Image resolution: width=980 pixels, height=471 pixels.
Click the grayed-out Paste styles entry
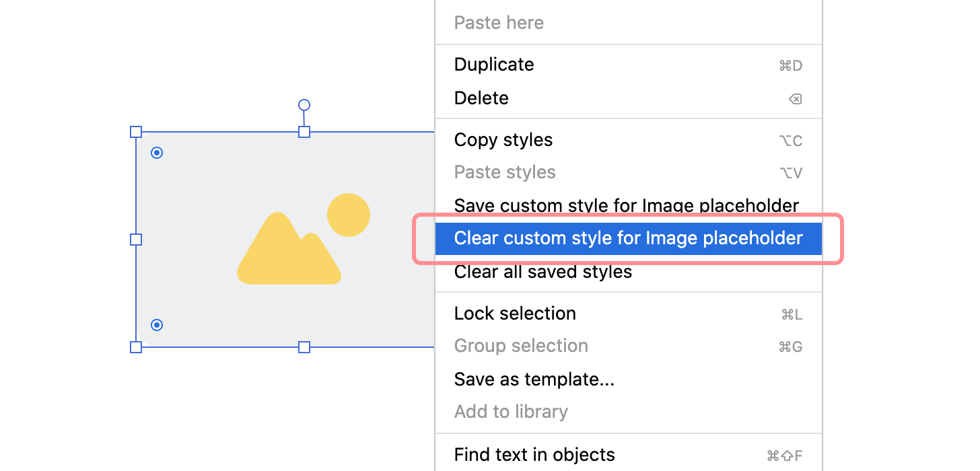[x=505, y=172]
